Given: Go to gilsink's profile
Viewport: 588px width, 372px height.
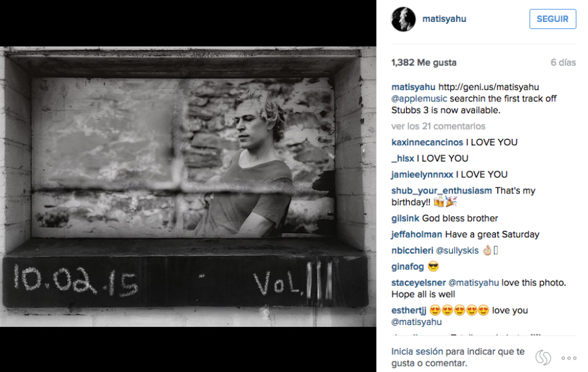Looking at the screenshot, I should (x=405, y=218).
